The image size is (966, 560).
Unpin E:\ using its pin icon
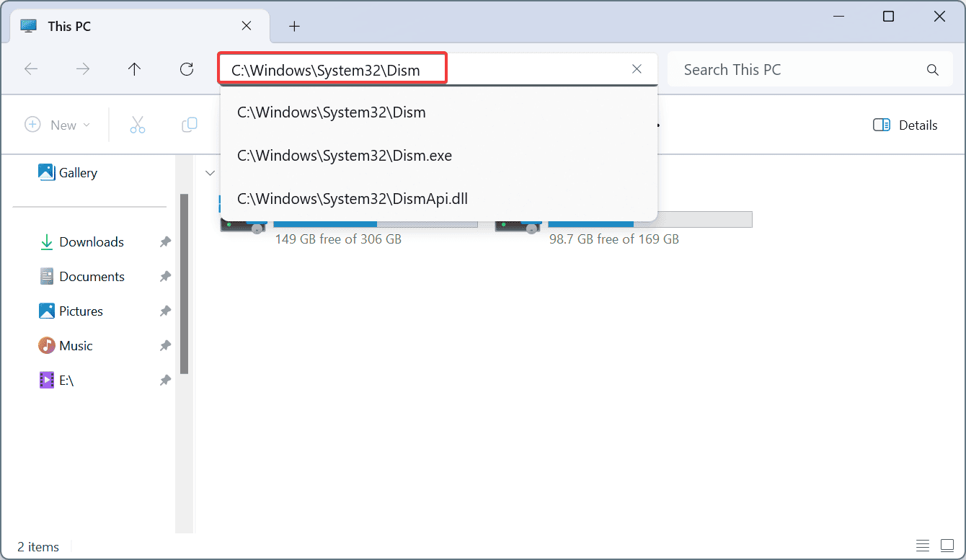point(165,381)
